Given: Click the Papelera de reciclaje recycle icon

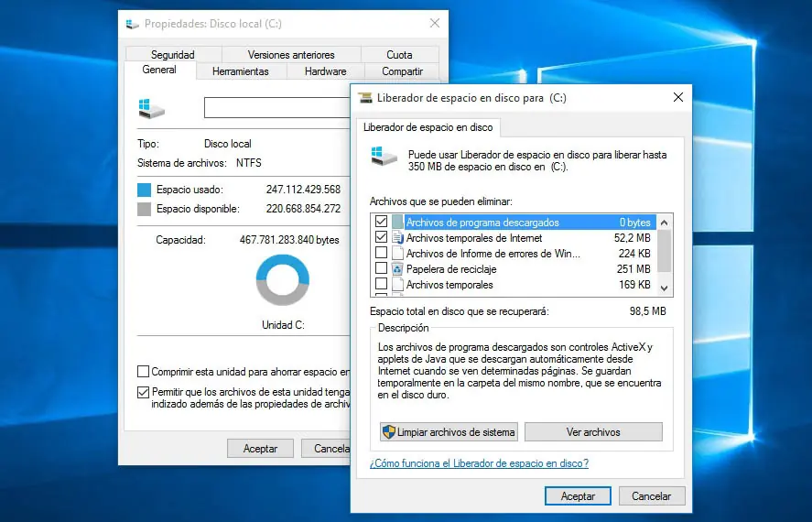Looking at the screenshot, I should pyautogui.click(x=397, y=268).
